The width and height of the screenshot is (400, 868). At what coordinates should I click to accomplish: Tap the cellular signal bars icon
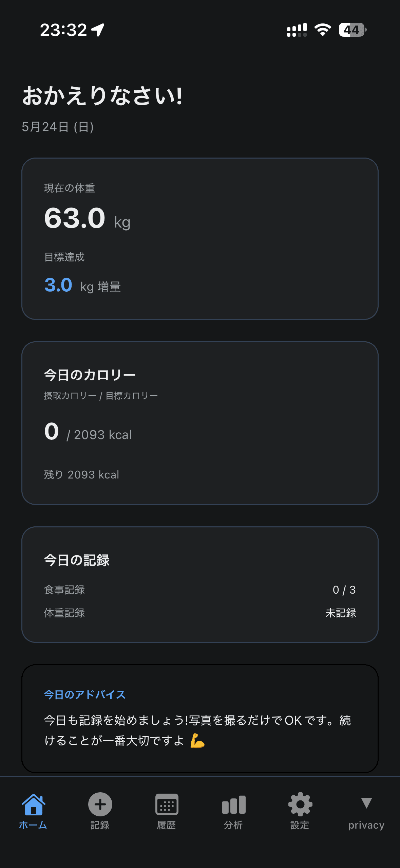point(297,30)
